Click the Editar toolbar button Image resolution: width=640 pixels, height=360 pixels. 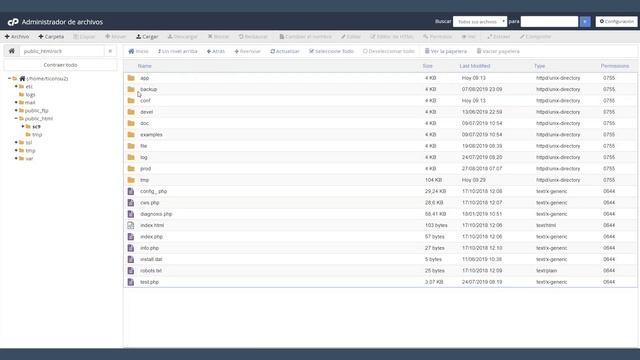pos(351,36)
